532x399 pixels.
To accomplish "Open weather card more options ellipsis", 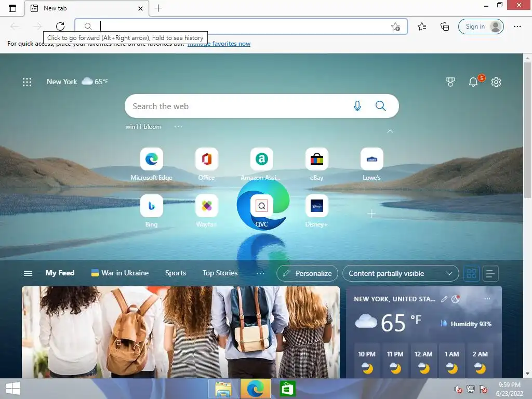I will coord(487,299).
